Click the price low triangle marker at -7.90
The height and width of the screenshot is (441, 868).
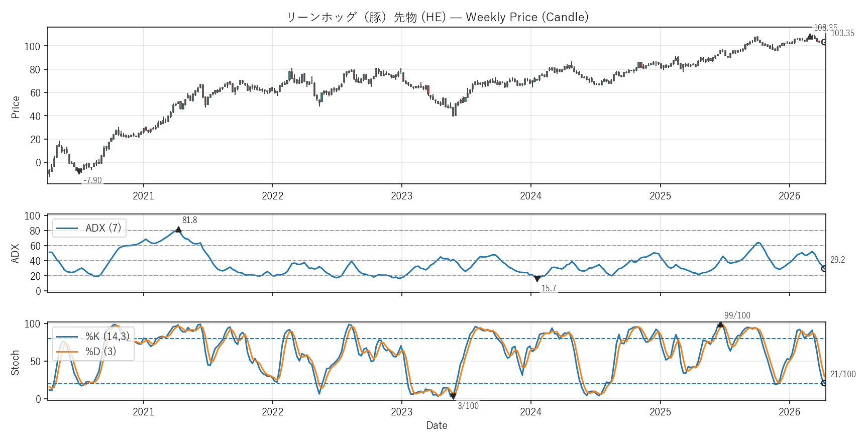click(x=79, y=172)
